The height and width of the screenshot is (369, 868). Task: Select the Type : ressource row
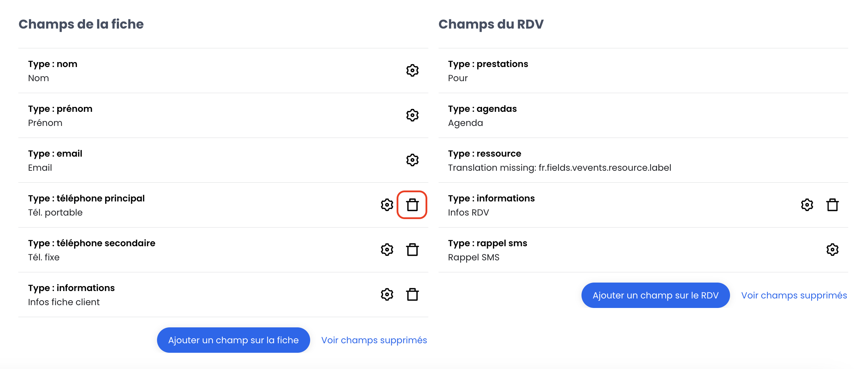click(x=643, y=160)
